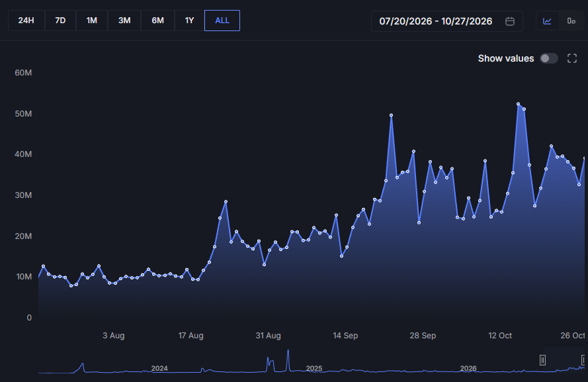The height and width of the screenshot is (382, 588).
Task: Click the 2024 label in the timeline navigator
Action: pyautogui.click(x=159, y=369)
